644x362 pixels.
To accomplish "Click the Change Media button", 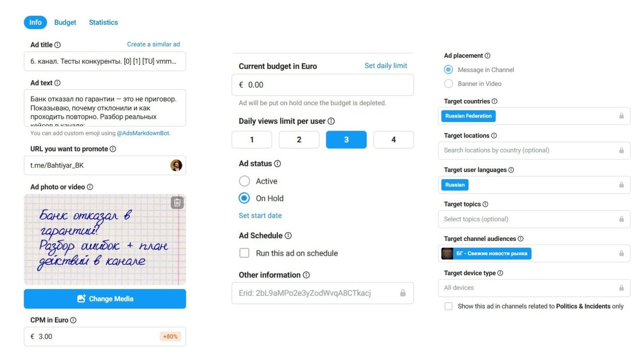I will point(105,299).
